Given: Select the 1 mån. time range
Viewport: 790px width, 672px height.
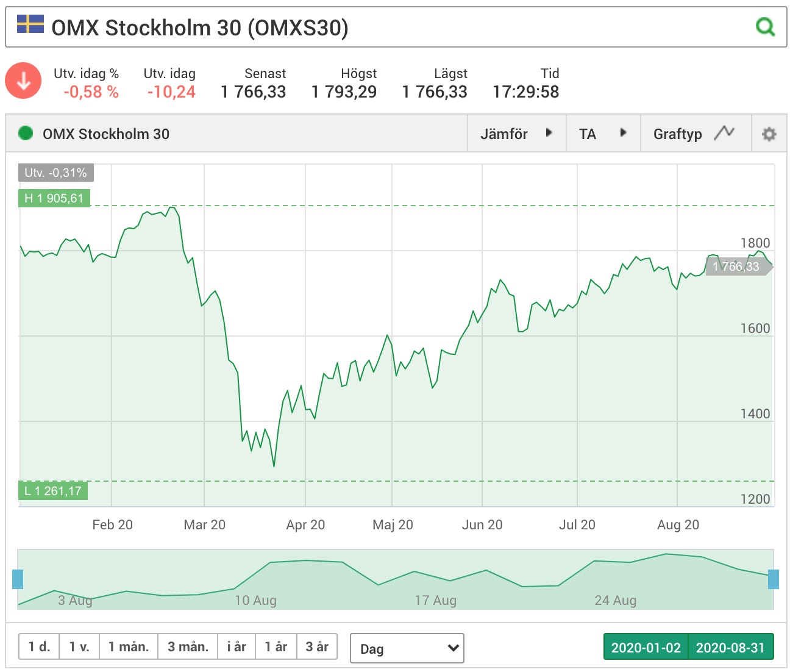Looking at the screenshot, I should click(129, 647).
